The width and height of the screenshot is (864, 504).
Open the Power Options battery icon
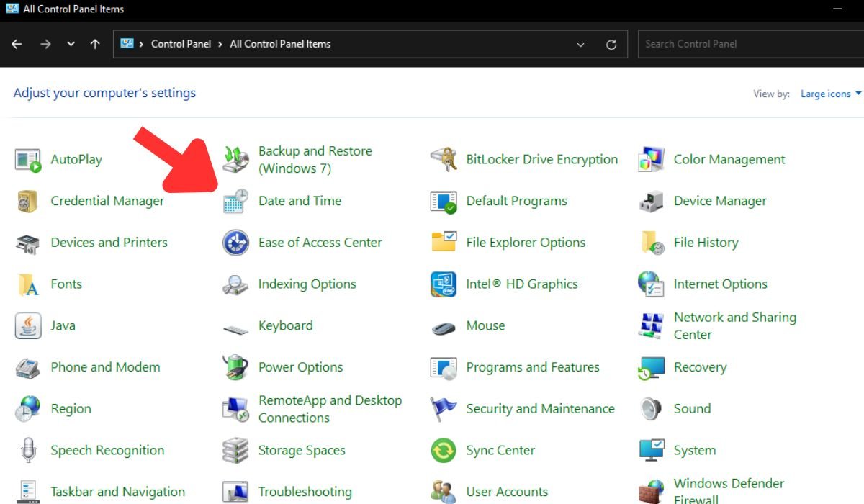point(235,368)
